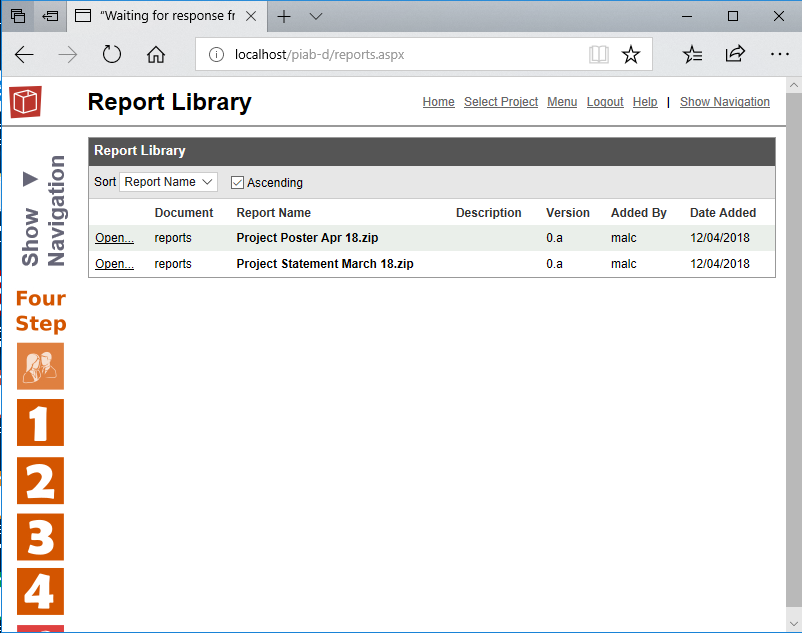Viewport: 802px width, 633px height.
Task: Open step 3 from the sidebar
Action: 40,538
